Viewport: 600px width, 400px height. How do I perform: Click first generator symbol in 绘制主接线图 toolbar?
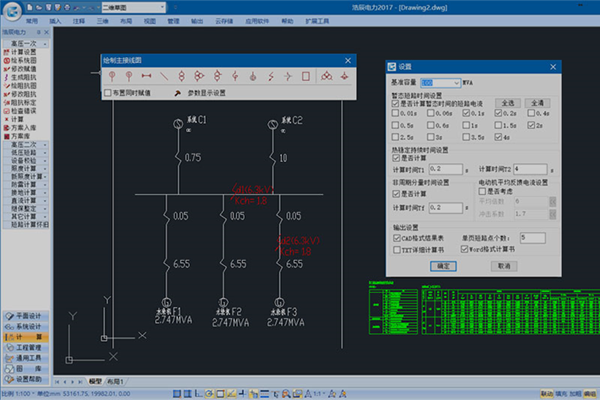pos(112,76)
